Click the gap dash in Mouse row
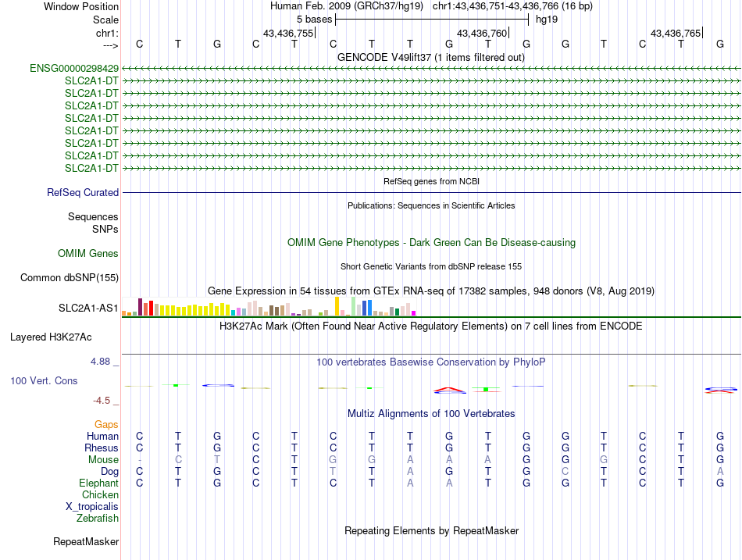 coord(139,460)
